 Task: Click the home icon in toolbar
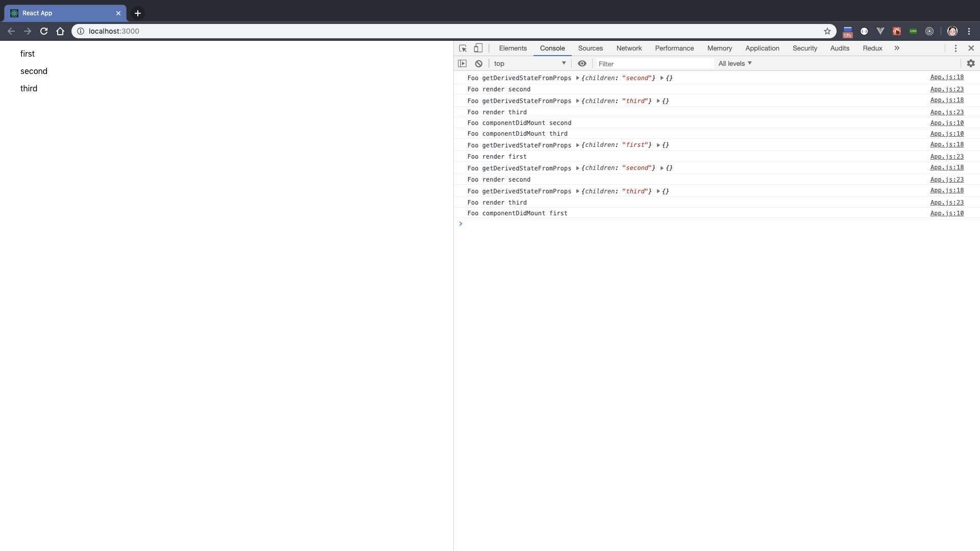[x=60, y=31]
